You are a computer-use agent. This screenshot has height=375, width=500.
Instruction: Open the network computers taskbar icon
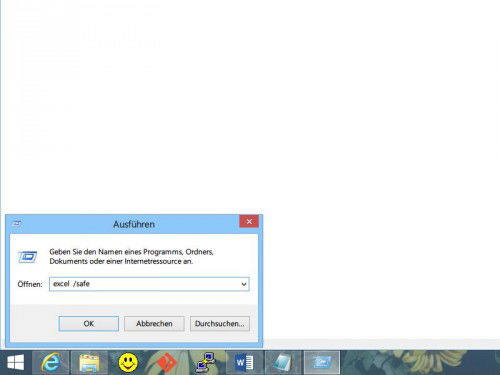(206, 362)
